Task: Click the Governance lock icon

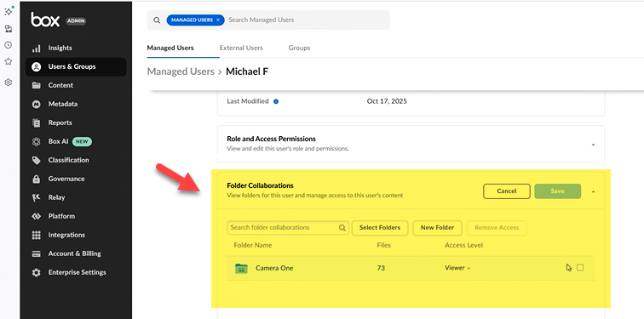Action: coord(36,179)
